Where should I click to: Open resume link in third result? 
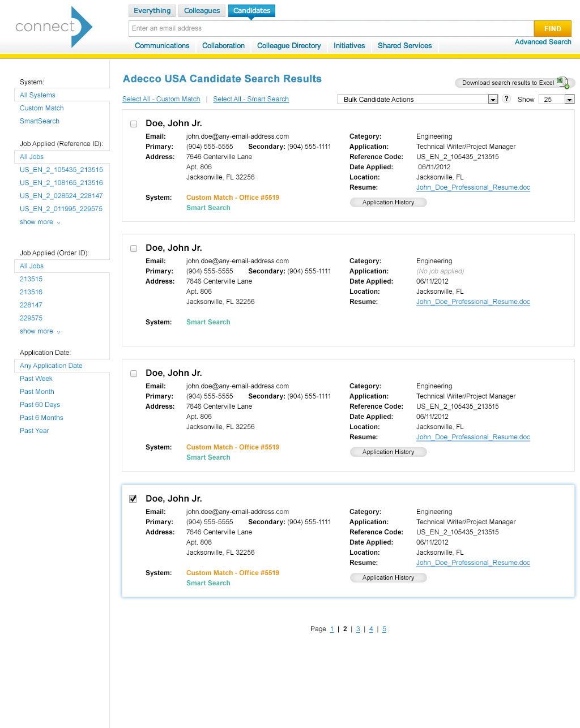click(x=474, y=437)
